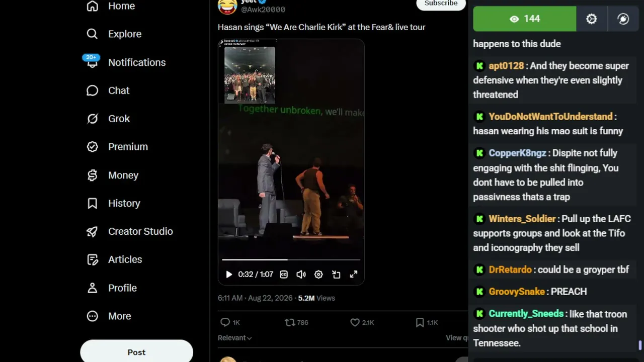
Task: Open GroovySnake chat username
Action: click(517, 292)
